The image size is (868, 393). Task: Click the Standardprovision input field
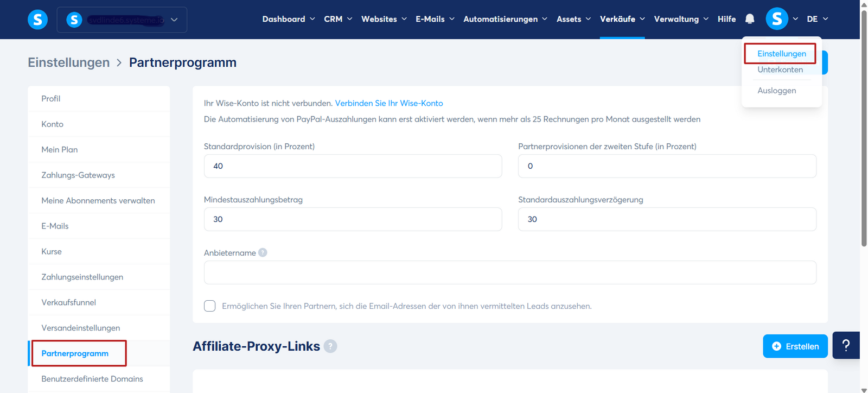353,166
